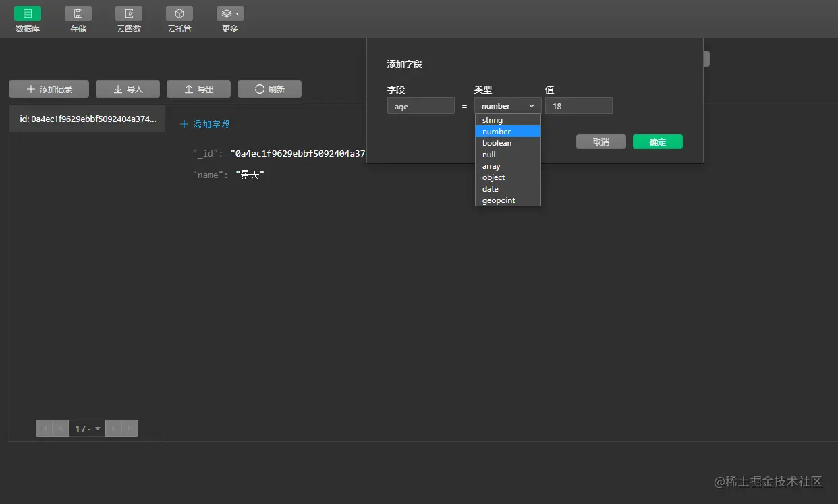The width and height of the screenshot is (838, 504).
Task: Select the record _id: 0a4ec1f9629ebbf5092404a374...
Action: (x=87, y=119)
